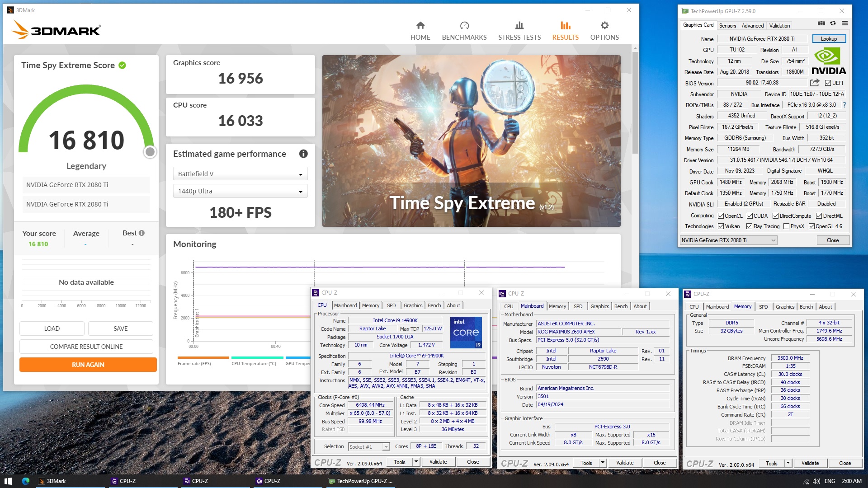Image resolution: width=868 pixels, height=488 pixels.
Task: Expand Tools arrow in the CPU-Z Memory window
Action: pos(788,463)
